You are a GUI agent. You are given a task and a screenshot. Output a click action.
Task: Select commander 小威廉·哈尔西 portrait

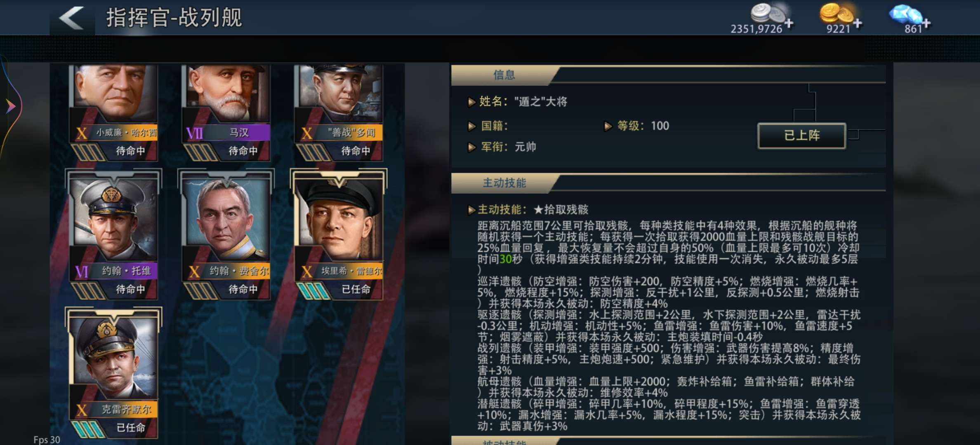(114, 112)
